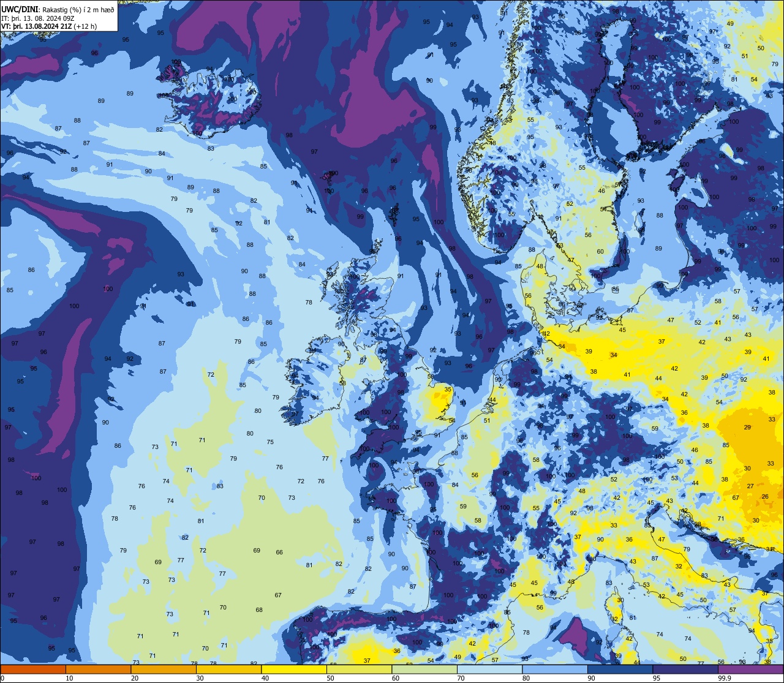Click the humidity value 27 on the map
Screen dimensions: 784x683
(x=750, y=486)
